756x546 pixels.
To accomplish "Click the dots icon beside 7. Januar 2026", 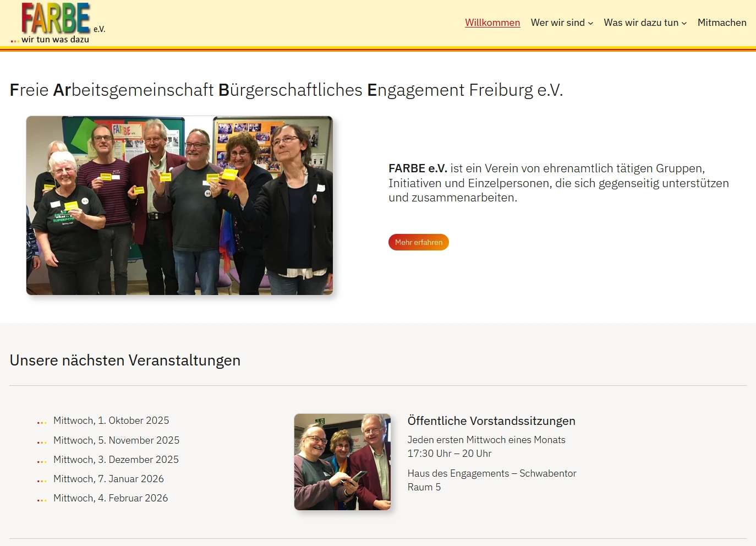I will [41, 479].
